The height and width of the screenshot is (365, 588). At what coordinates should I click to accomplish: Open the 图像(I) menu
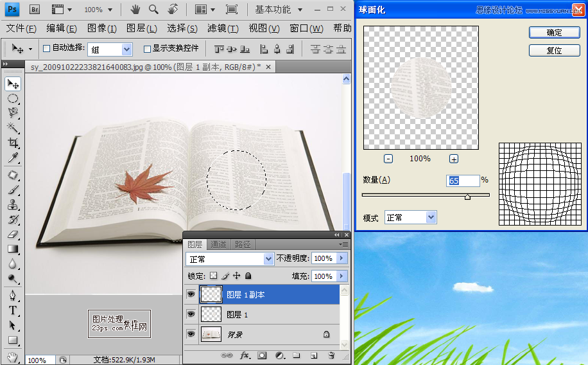coord(101,28)
